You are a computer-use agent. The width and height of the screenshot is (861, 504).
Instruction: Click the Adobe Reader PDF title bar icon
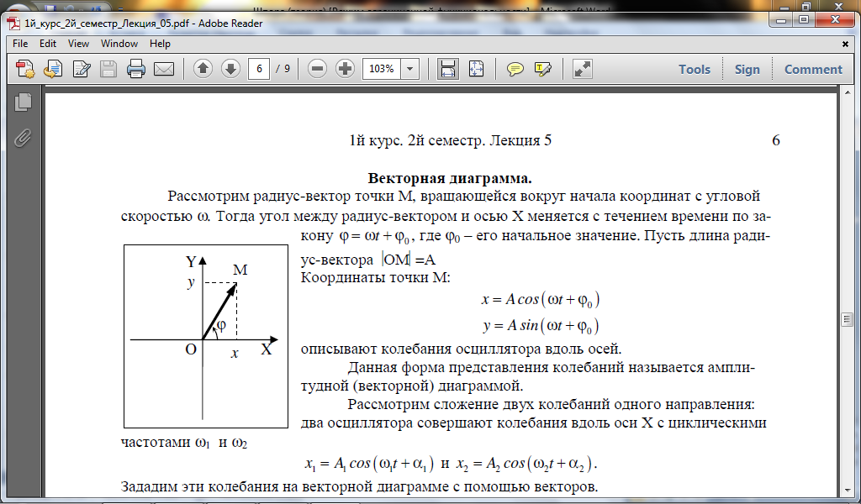click(13, 23)
